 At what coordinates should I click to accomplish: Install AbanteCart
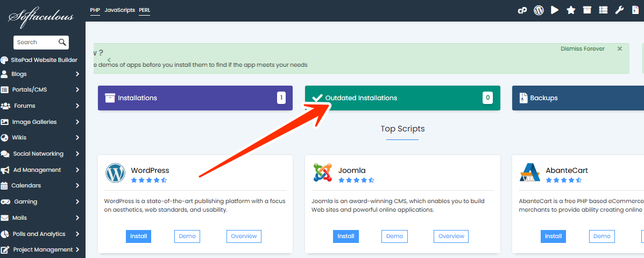click(553, 236)
